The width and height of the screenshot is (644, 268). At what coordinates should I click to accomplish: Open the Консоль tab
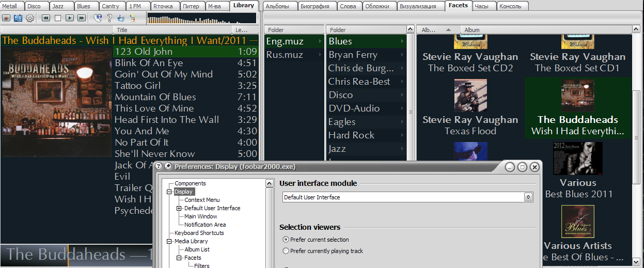[513, 6]
